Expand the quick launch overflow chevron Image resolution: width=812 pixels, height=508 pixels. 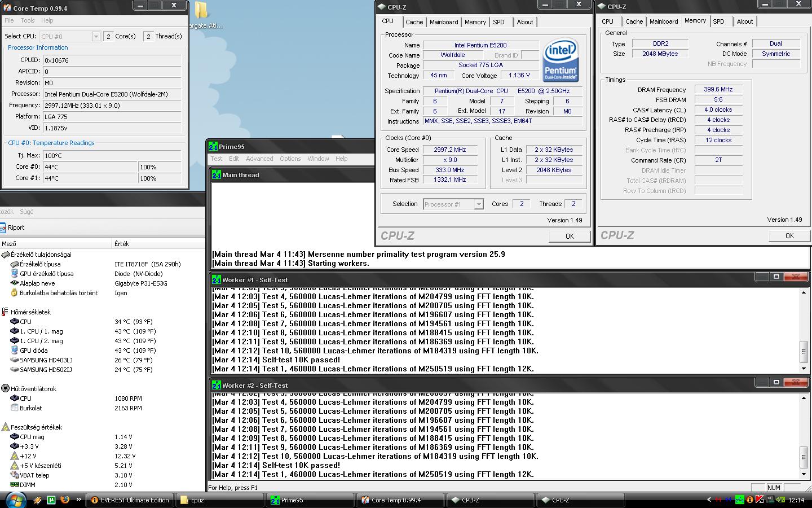pyautogui.click(x=78, y=500)
